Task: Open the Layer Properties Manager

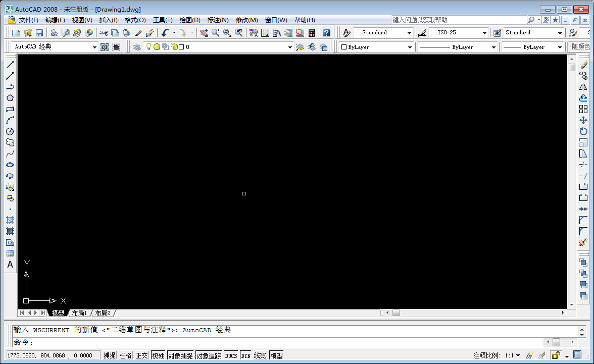Action: click(136, 46)
